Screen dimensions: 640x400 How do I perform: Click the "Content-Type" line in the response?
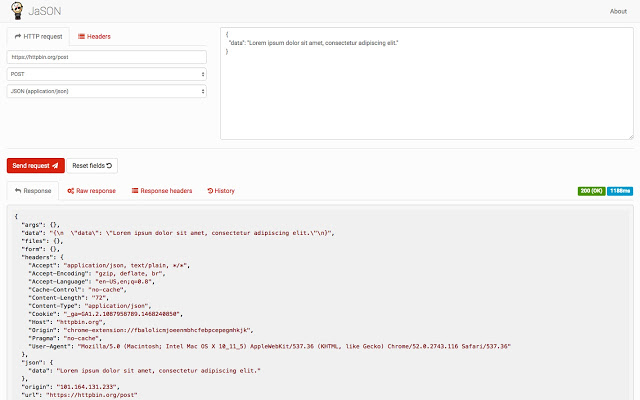coord(90,306)
